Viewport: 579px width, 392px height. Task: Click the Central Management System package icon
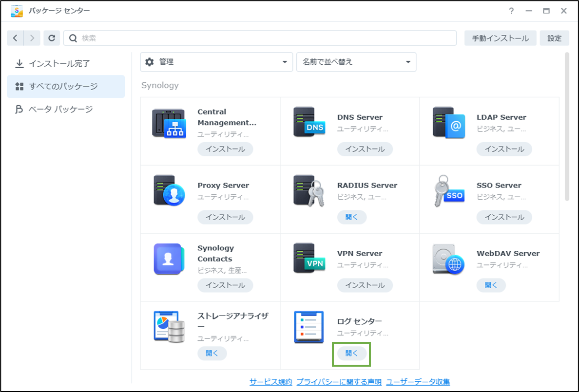click(169, 123)
